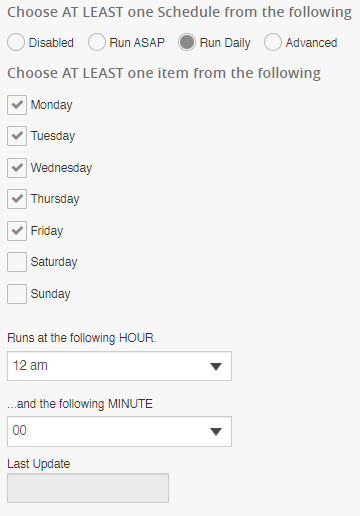Select the Run Daily radio button

187,43
